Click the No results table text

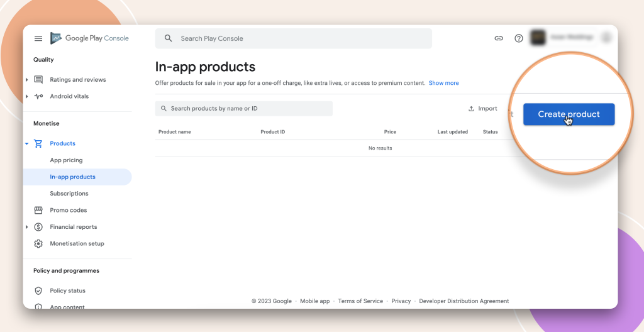point(380,148)
